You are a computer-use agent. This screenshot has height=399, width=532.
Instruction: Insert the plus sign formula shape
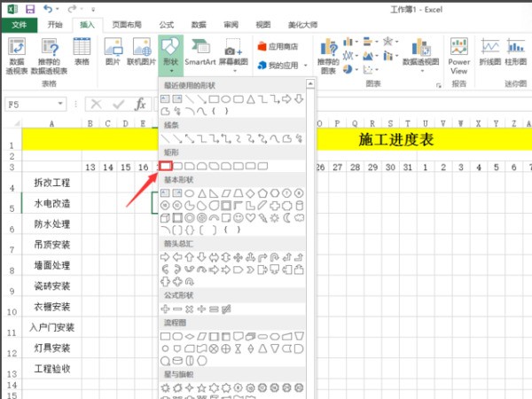coord(165,308)
